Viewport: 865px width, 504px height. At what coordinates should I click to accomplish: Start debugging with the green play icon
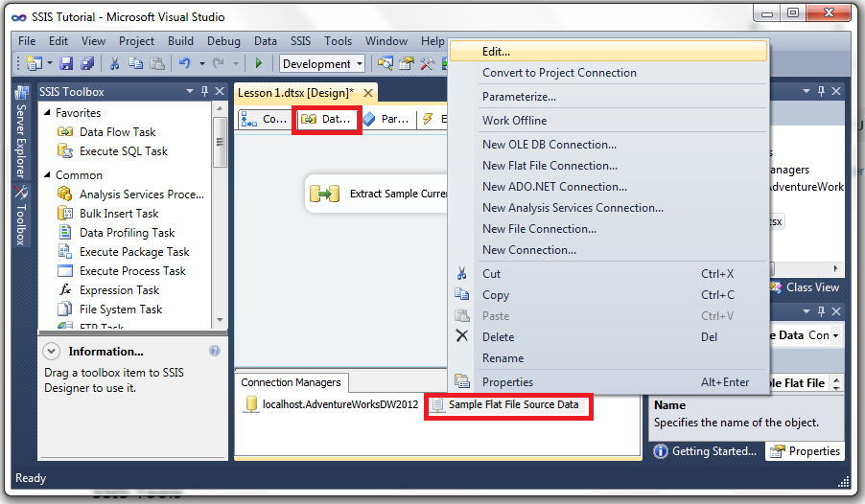[x=259, y=64]
